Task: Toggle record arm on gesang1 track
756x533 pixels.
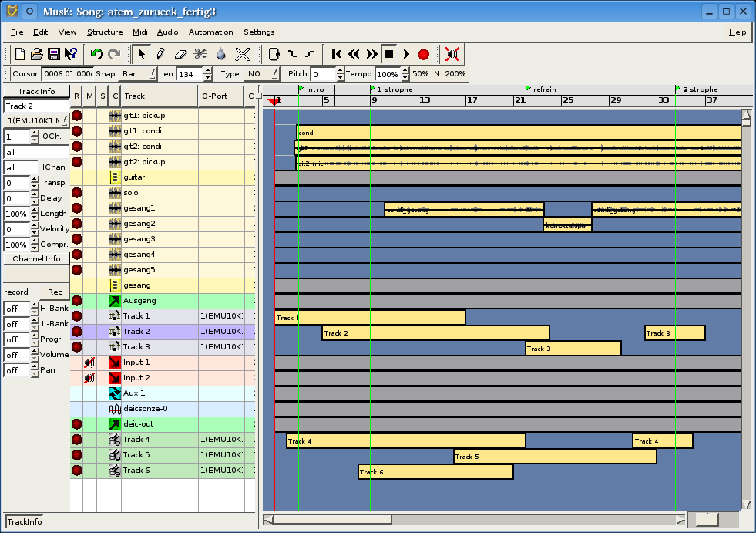Action: pos(76,208)
